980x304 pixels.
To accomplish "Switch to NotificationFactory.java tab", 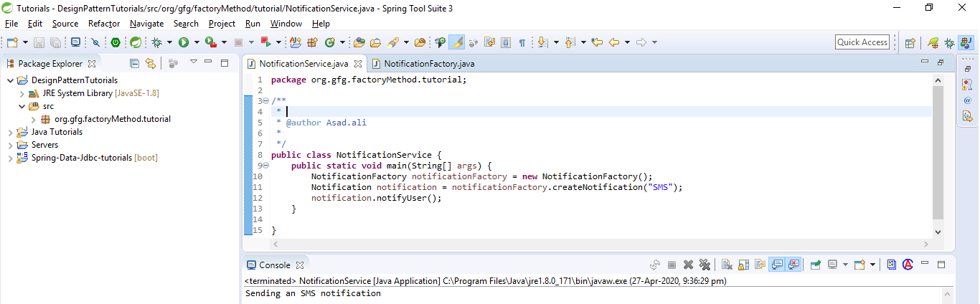I will (423, 64).
